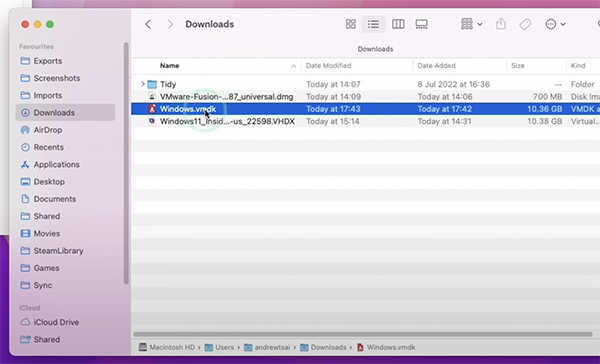Click the 10.38 GB size cell
The image size is (600, 364).
544,121
